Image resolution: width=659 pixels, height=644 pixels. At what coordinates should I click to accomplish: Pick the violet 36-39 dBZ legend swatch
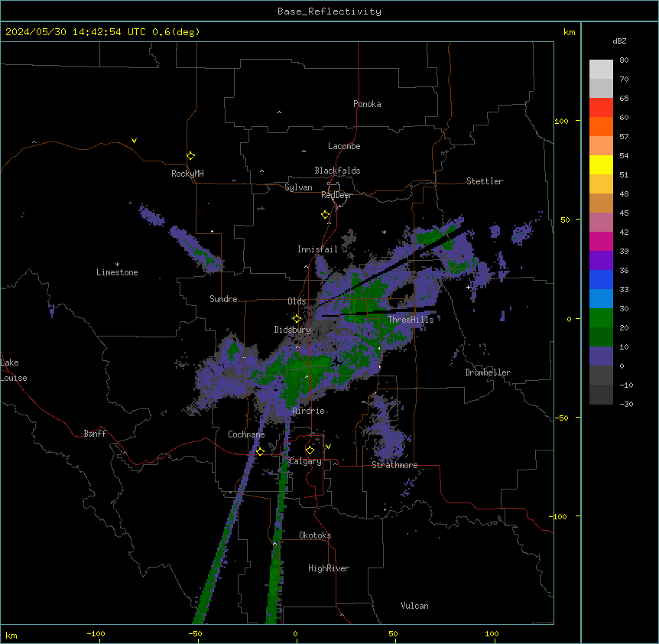[x=601, y=261]
